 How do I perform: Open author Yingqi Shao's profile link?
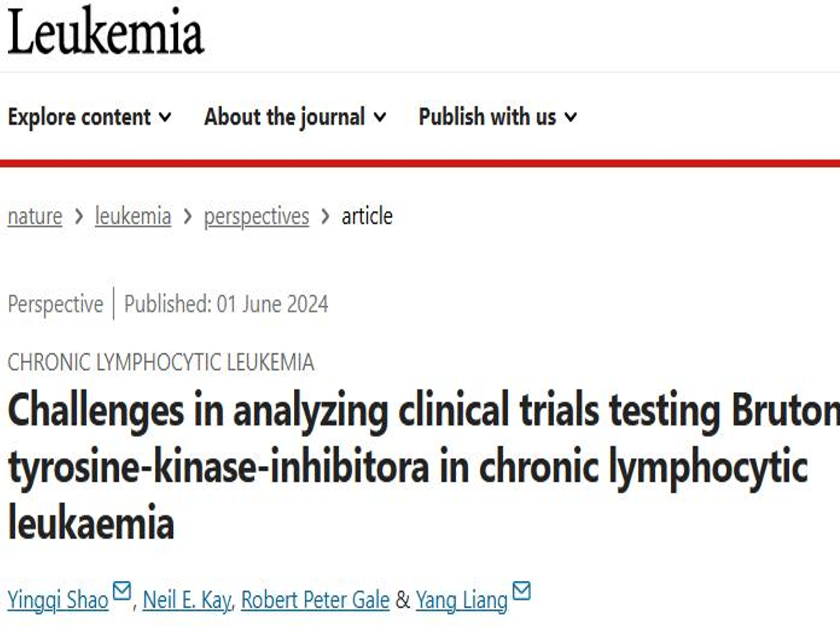[x=58, y=600]
